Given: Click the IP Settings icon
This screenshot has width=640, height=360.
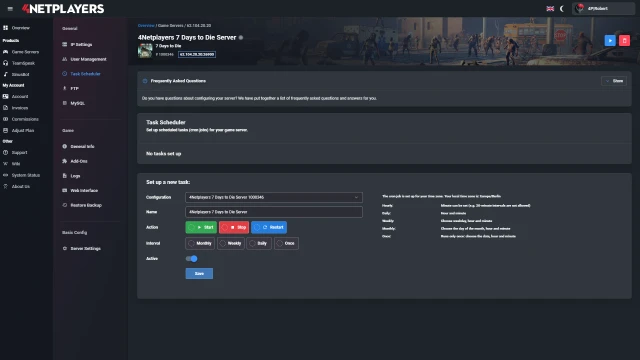Looking at the screenshot, I should pos(64,44).
